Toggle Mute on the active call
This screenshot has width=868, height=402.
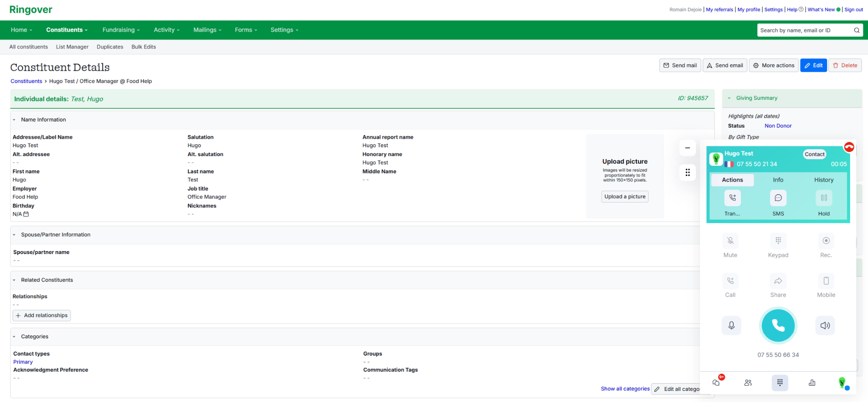coord(730,241)
